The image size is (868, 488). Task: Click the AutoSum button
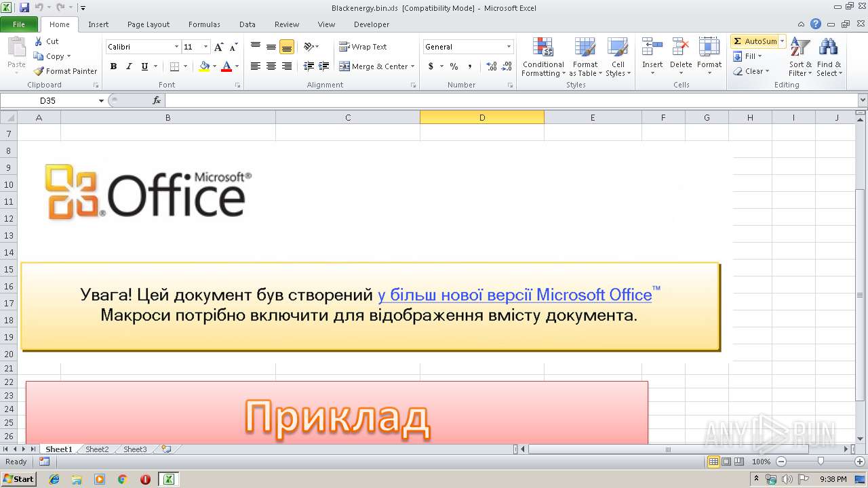[x=755, y=41]
